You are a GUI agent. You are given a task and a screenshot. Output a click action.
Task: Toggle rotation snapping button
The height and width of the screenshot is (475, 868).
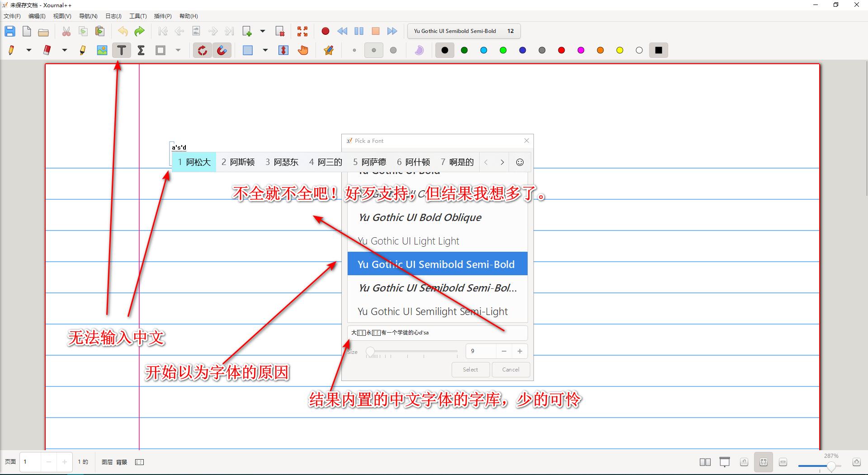click(x=203, y=50)
